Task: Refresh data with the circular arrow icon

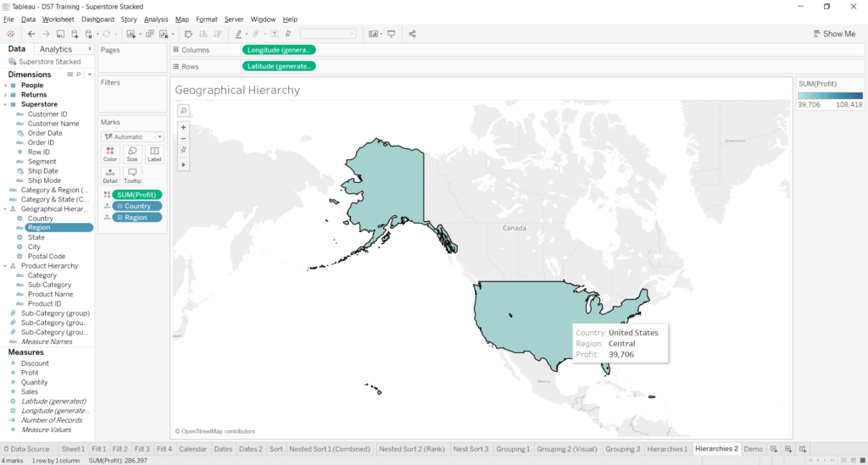Action: [106, 34]
